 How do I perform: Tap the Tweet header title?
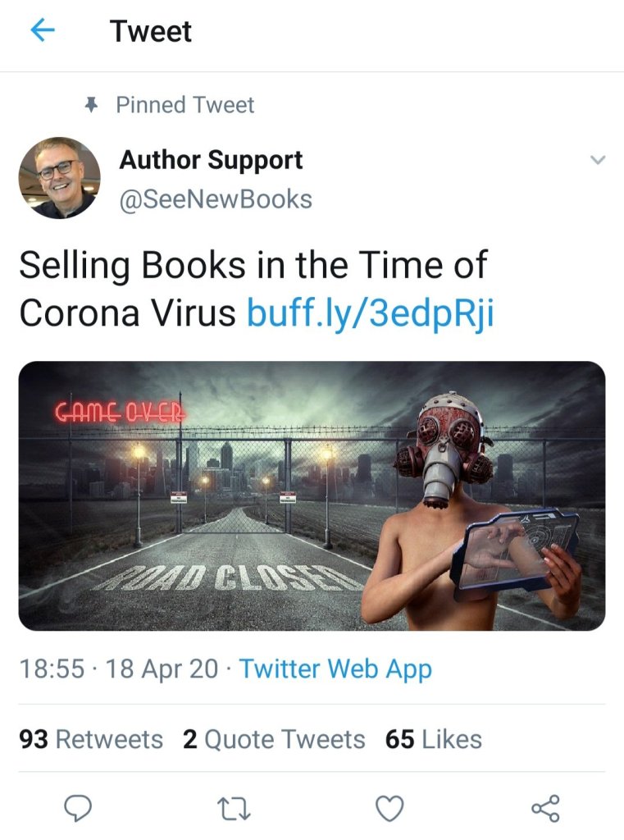click(x=151, y=31)
